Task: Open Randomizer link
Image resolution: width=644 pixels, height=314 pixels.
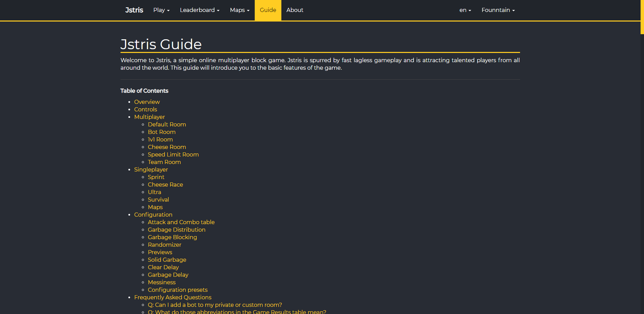Action: point(165,245)
